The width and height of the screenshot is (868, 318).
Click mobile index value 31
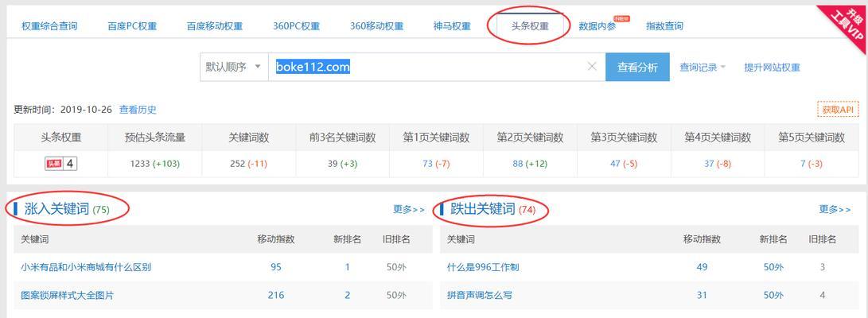(702, 295)
